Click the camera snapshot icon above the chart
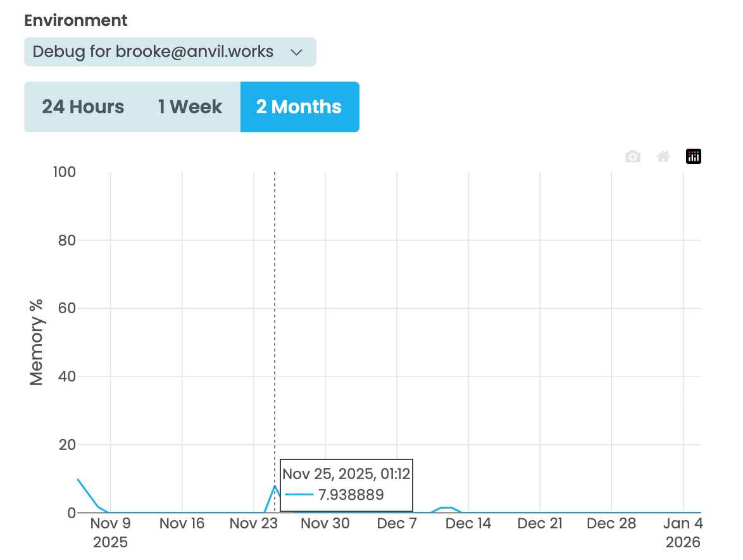 (632, 156)
